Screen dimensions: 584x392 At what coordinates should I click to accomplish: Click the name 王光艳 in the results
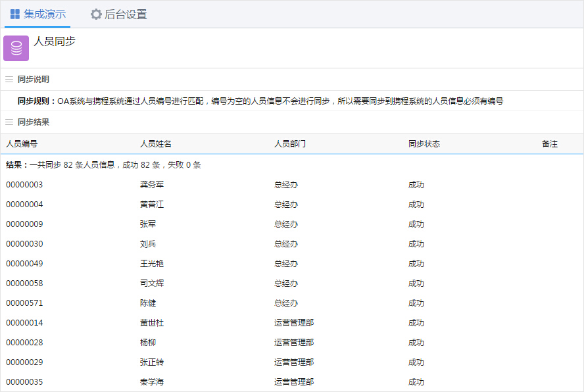(x=152, y=264)
